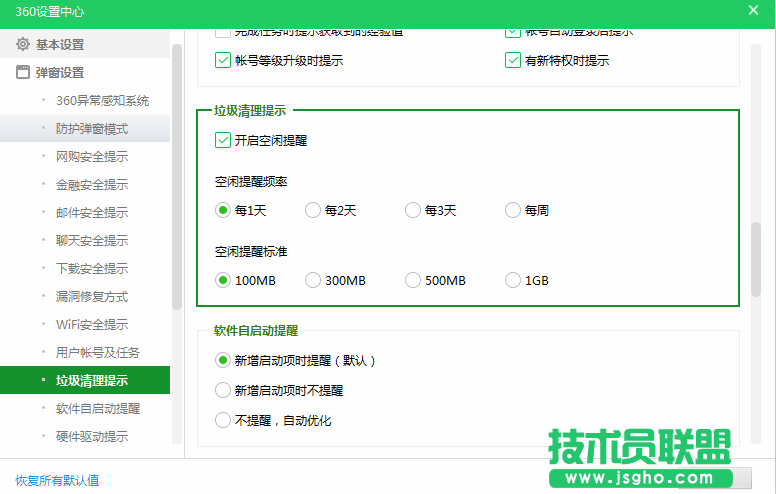This screenshot has height=494, width=776.
Task: Choose 每2天 reminder frequency
Action: point(313,210)
